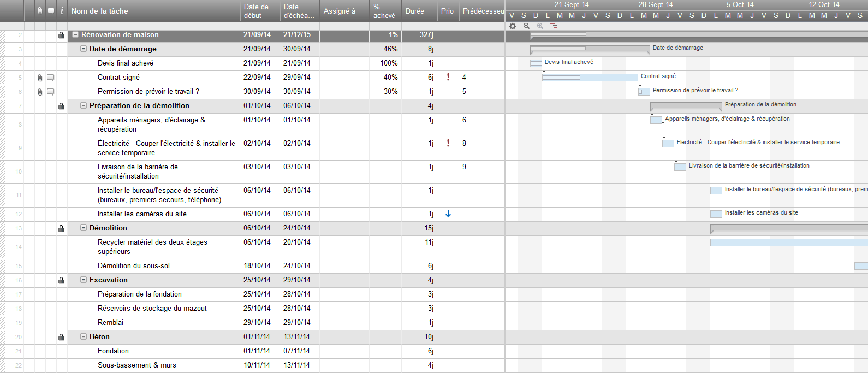This screenshot has height=373, width=868.
Task: Toggle lock on Béton row
Action: click(x=61, y=337)
